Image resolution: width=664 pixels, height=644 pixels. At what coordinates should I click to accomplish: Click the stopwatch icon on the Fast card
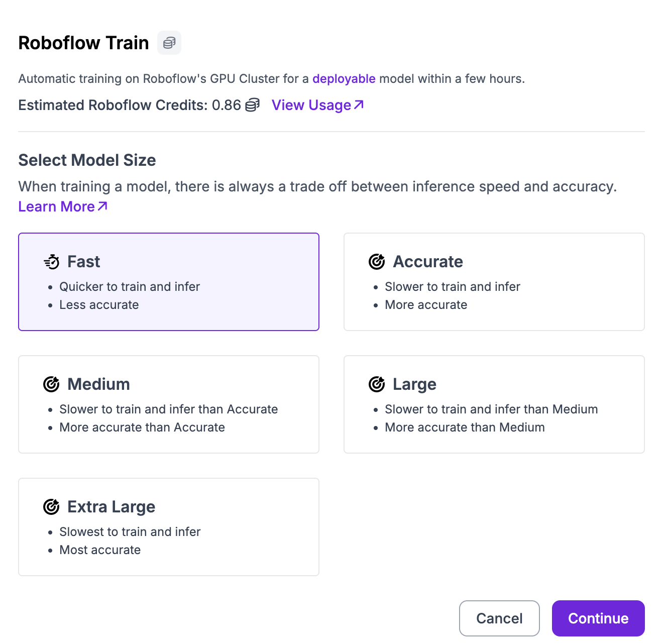tap(52, 262)
